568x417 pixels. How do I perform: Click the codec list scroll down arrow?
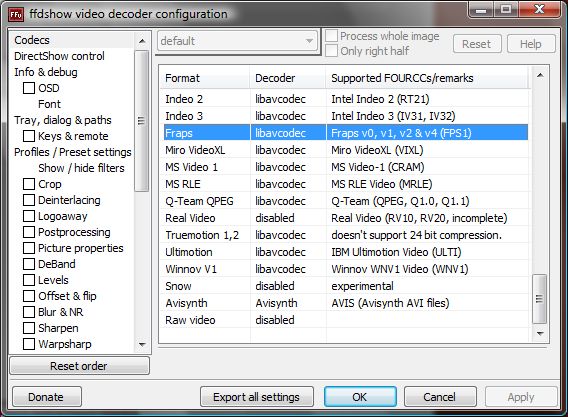(x=540, y=333)
